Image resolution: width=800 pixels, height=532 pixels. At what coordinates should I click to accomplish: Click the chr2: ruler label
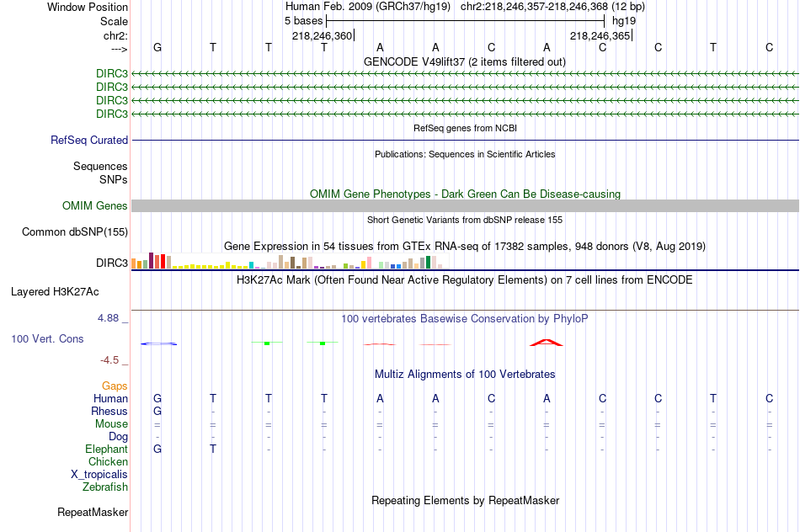click(x=115, y=35)
